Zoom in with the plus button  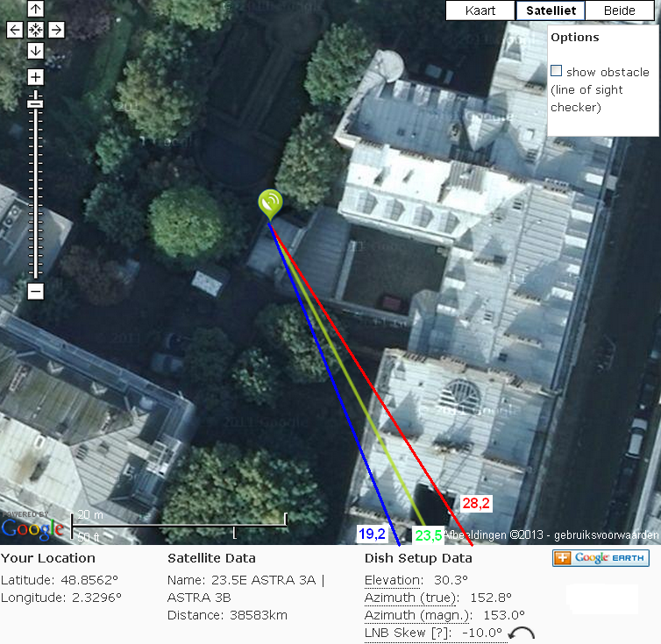coord(35,77)
